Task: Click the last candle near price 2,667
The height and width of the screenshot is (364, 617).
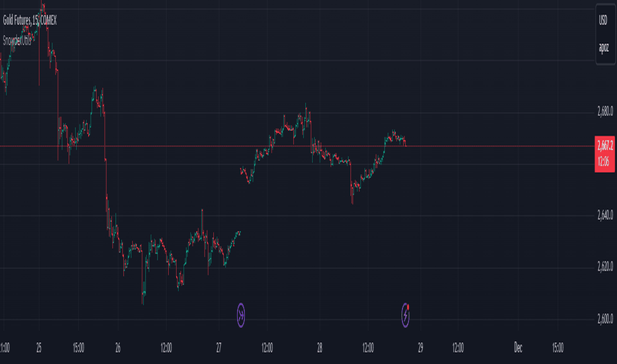Action: (x=405, y=142)
